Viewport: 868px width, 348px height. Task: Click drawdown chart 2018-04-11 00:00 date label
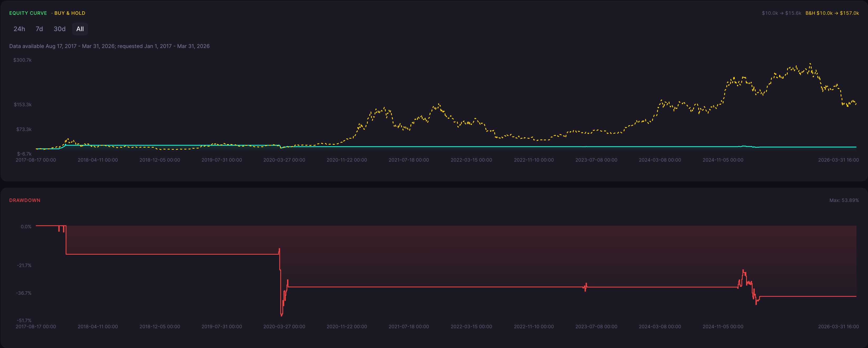98,326
